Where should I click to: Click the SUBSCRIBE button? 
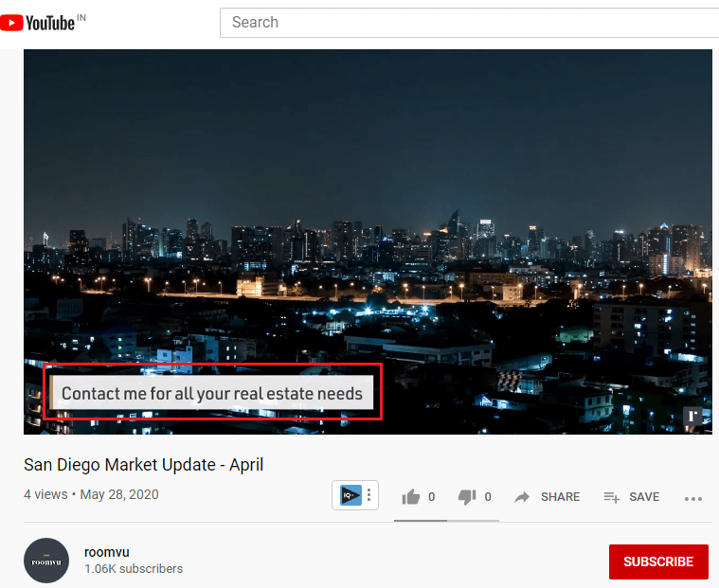click(657, 561)
